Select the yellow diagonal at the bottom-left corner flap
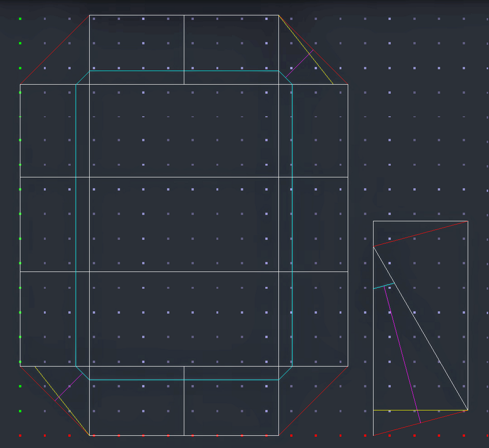 (x=62, y=401)
